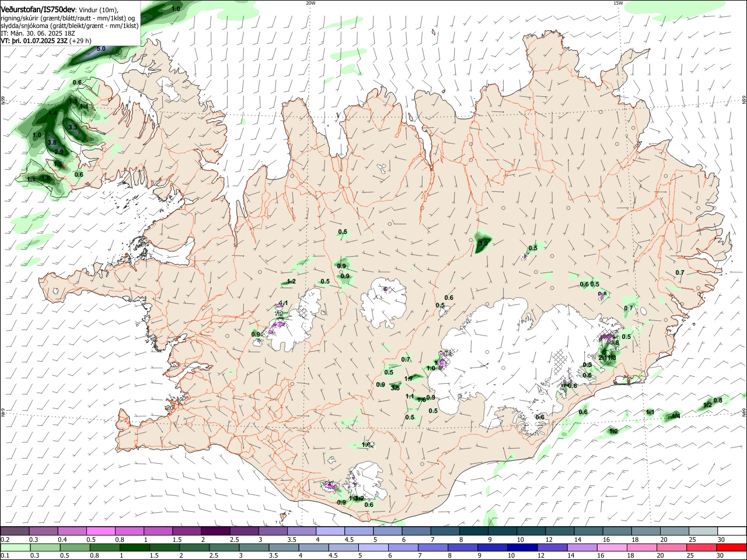
Task: Click the 3.8 precipitation value in Westfjords
Action: click(x=51, y=142)
